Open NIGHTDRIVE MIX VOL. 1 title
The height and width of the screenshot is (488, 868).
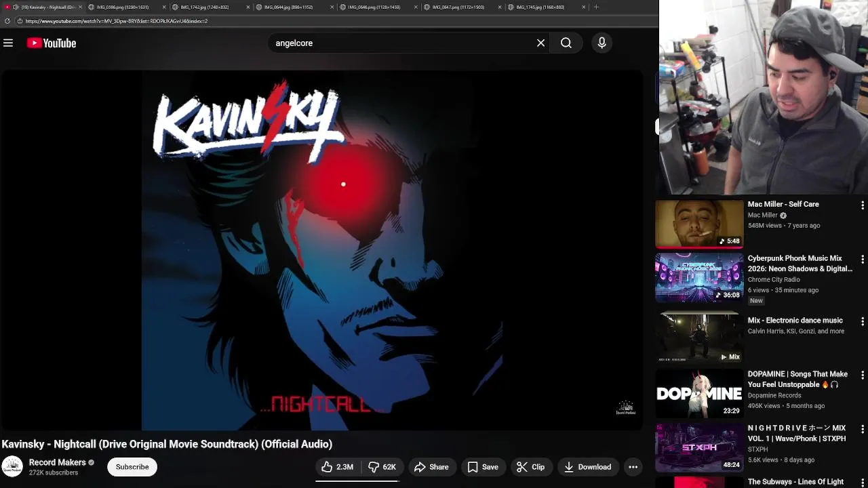point(797,433)
